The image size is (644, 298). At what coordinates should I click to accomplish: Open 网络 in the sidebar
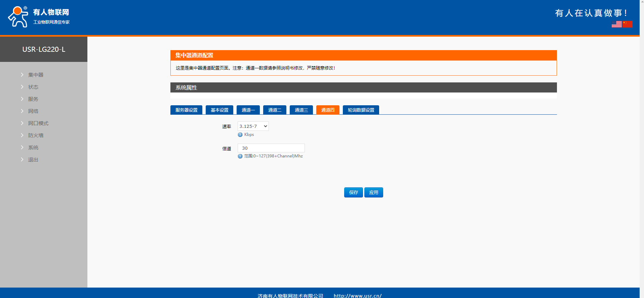tap(33, 111)
